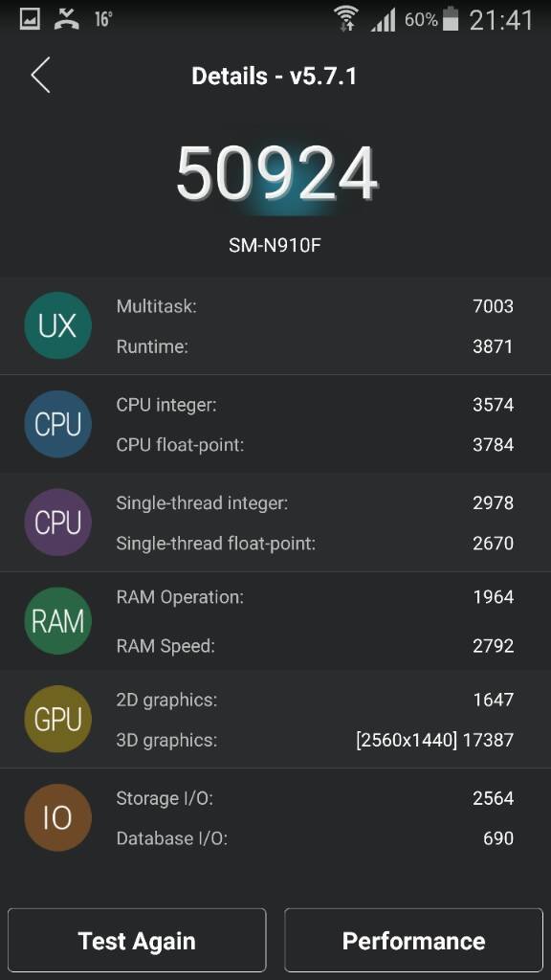The height and width of the screenshot is (980, 551).
Task: Tap the blue CPU circle icon
Action: [x=57, y=424]
